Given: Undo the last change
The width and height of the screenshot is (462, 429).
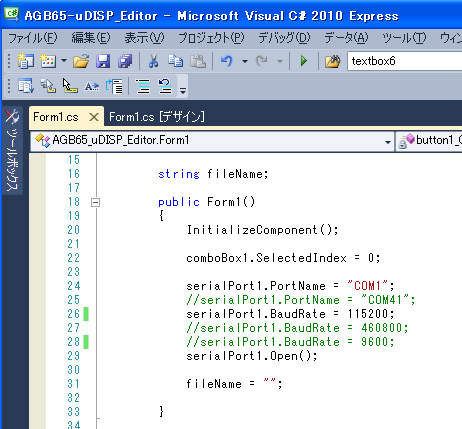Looking at the screenshot, I should (x=227, y=61).
